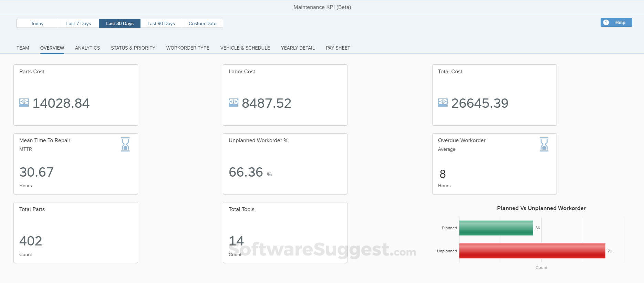Select Last 90 Days range
Screen dimensions: 644x283
click(161, 23)
